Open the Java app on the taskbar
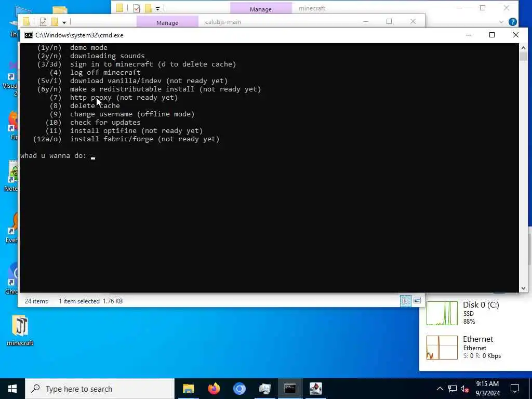 pyautogui.click(x=315, y=389)
